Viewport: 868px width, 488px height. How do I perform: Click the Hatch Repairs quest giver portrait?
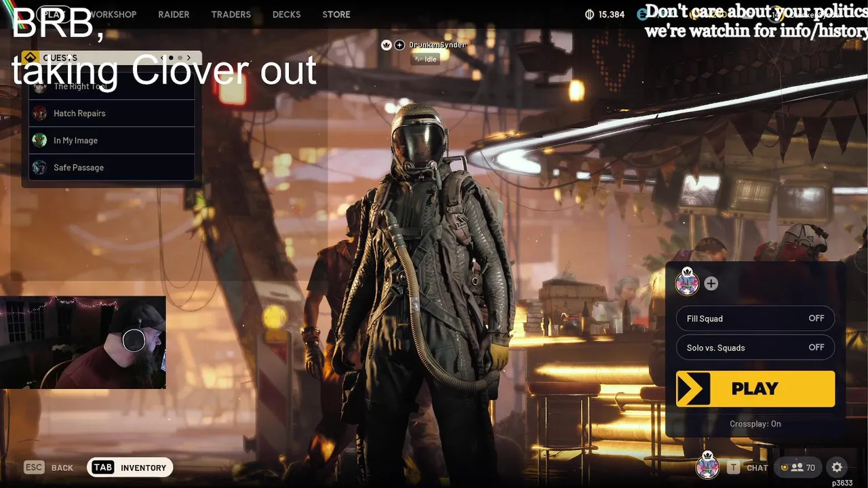40,113
